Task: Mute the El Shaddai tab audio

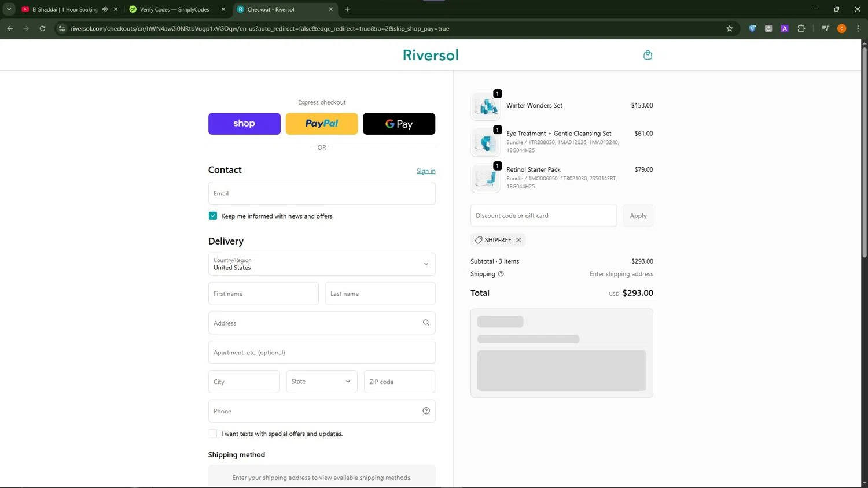Action: point(105,9)
